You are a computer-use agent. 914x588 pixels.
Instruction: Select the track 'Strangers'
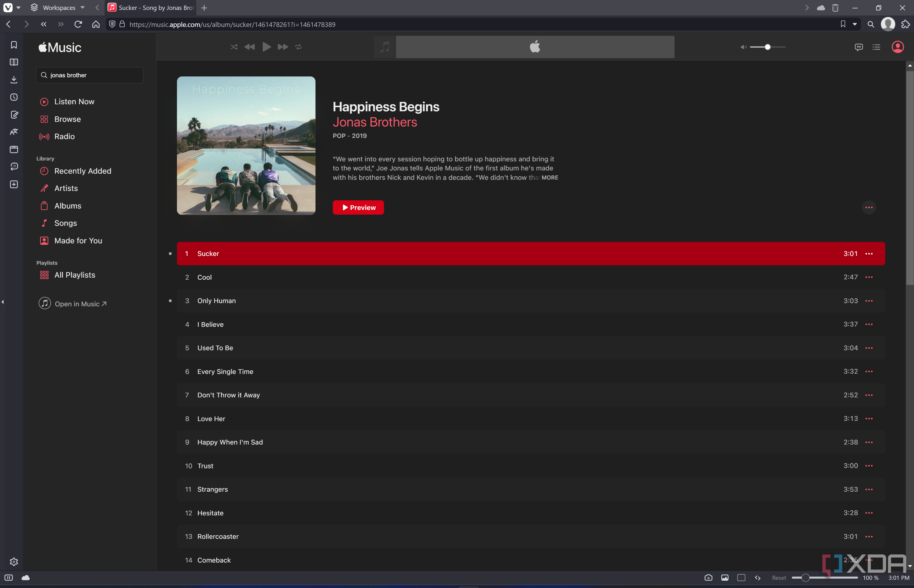pyautogui.click(x=531, y=489)
